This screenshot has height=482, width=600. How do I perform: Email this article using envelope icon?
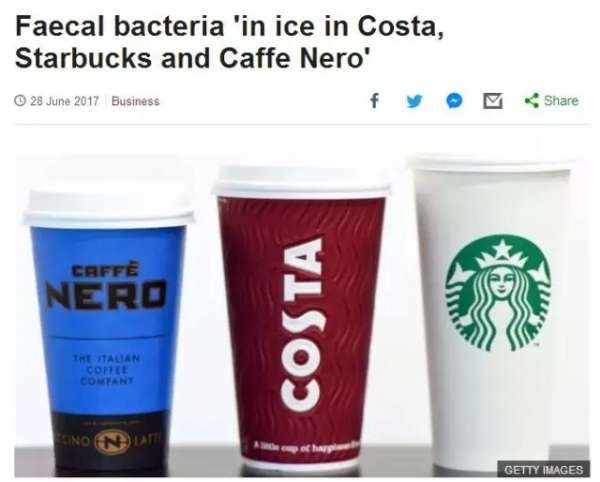492,101
